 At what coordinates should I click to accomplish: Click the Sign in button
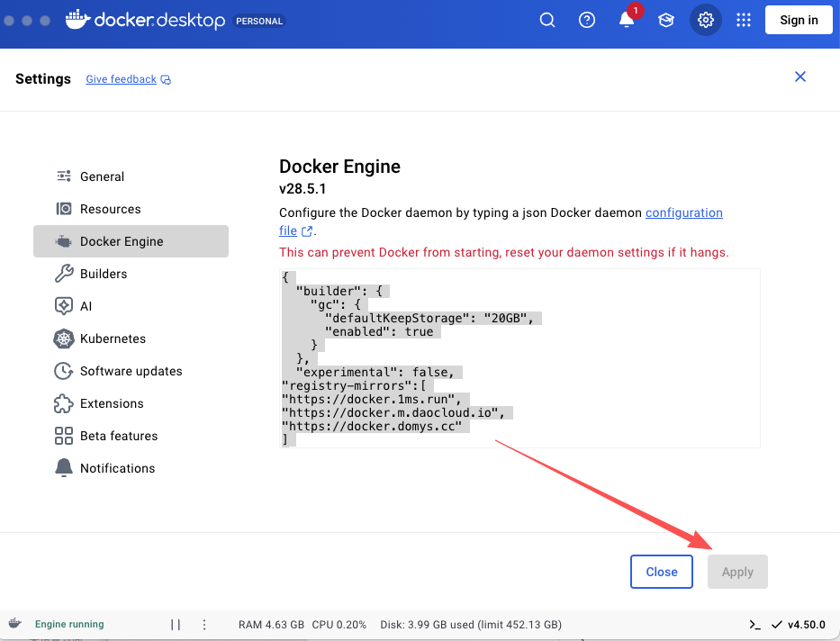799,20
